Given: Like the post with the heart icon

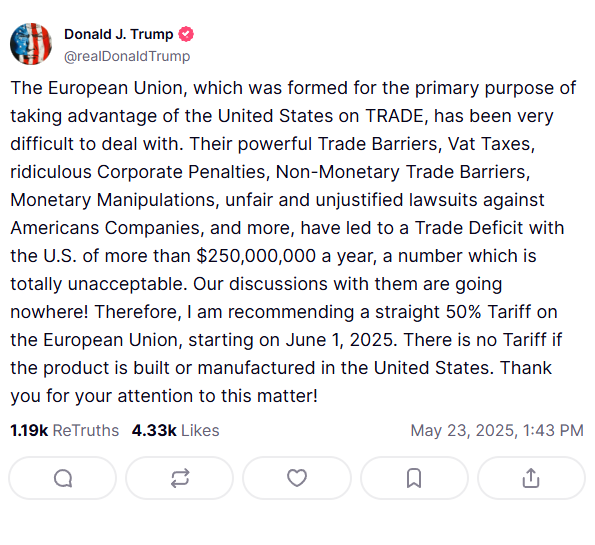Looking at the screenshot, I should [x=297, y=478].
